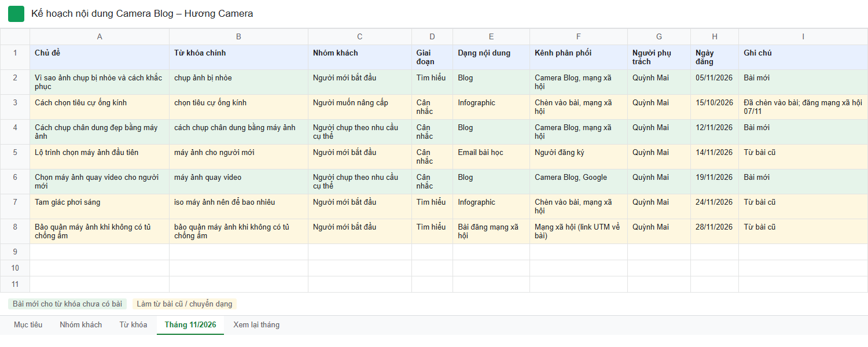Click the Nhóm khách header cell
The height and width of the screenshot is (347, 868).
(x=360, y=57)
